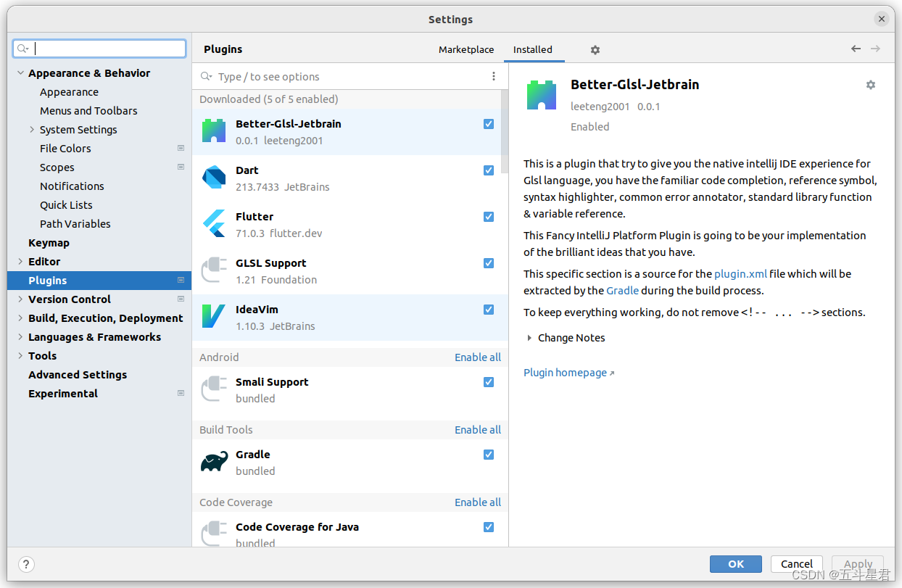
Task: Click the magnifier icon in plugin search field
Action: coord(207,76)
